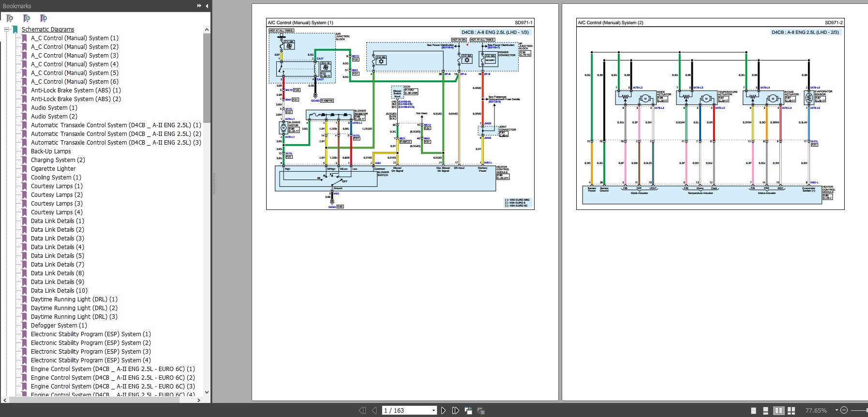Screen dimensions: 868x417
Task: Jump to the last page
Action: point(455,410)
